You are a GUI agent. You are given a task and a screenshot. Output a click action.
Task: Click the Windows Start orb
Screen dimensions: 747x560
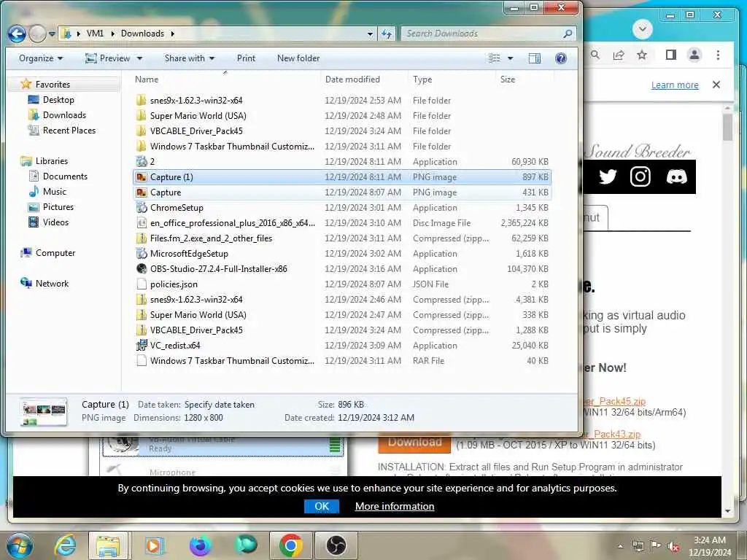pos(19,545)
